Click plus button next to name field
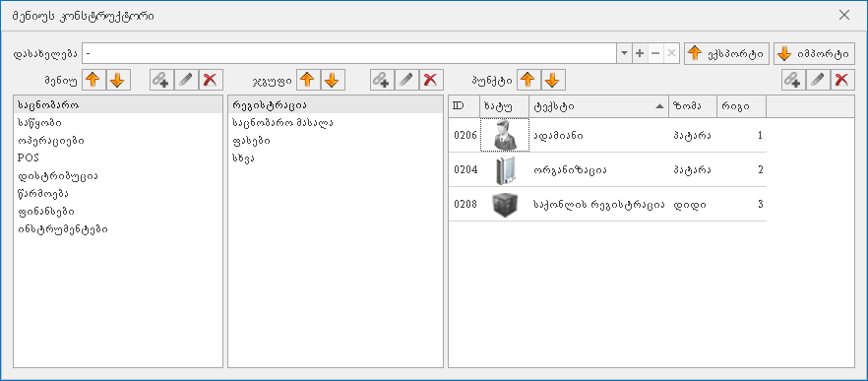The height and width of the screenshot is (381, 868). pos(640,53)
